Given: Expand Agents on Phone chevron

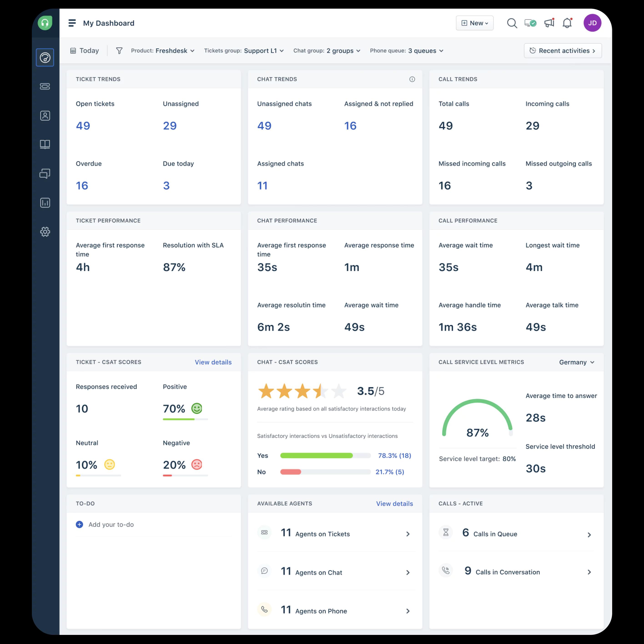Looking at the screenshot, I should tap(408, 611).
